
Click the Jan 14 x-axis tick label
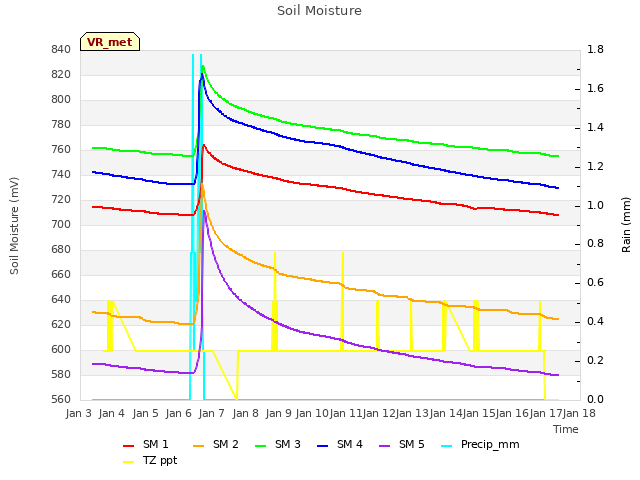coord(445,413)
